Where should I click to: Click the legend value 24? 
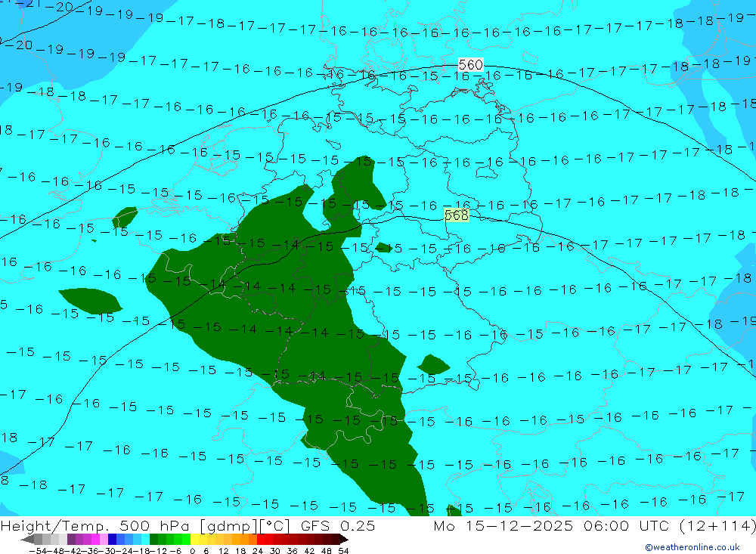click(258, 551)
